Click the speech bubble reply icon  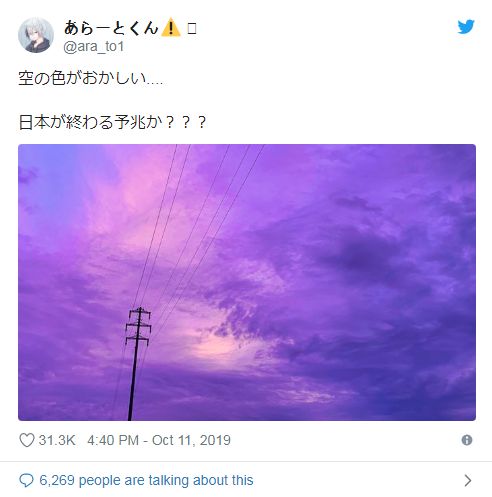26,480
